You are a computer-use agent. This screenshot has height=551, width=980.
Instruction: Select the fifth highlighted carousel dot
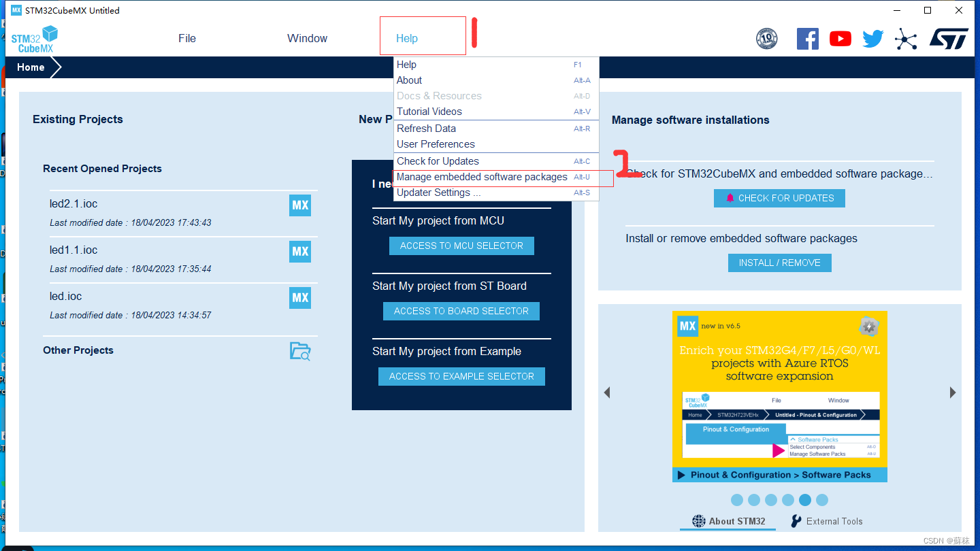805,500
